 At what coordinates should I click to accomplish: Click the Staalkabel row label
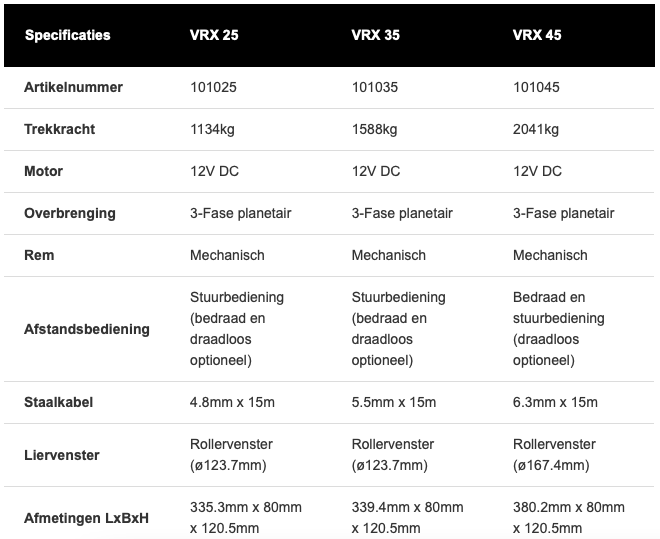click(x=60, y=402)
